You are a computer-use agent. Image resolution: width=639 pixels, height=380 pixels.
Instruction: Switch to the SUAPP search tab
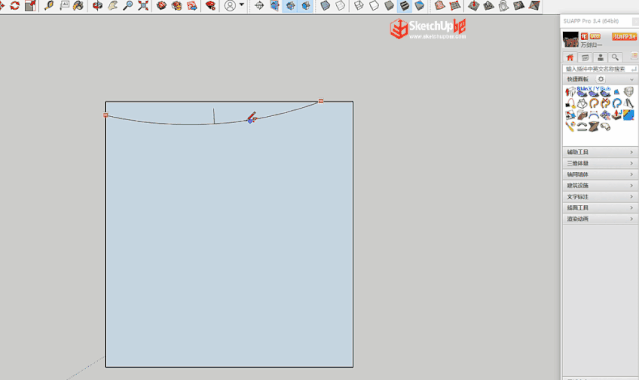click(x=615, y=57)
